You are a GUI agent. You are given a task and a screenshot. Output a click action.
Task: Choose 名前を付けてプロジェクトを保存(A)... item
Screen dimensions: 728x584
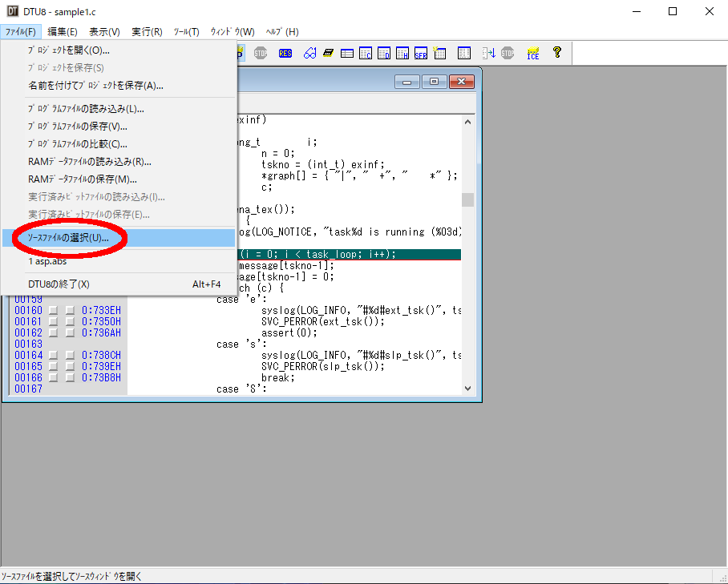click(119, 86)
